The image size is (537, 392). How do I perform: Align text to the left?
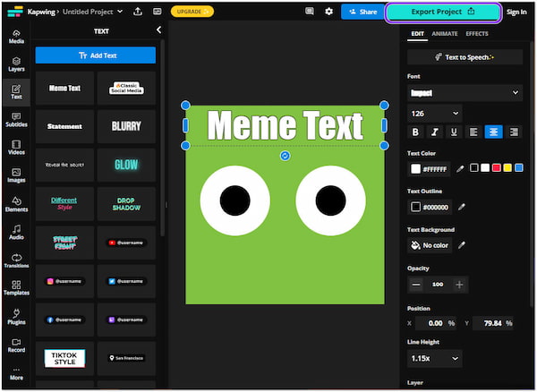[473, 132]
